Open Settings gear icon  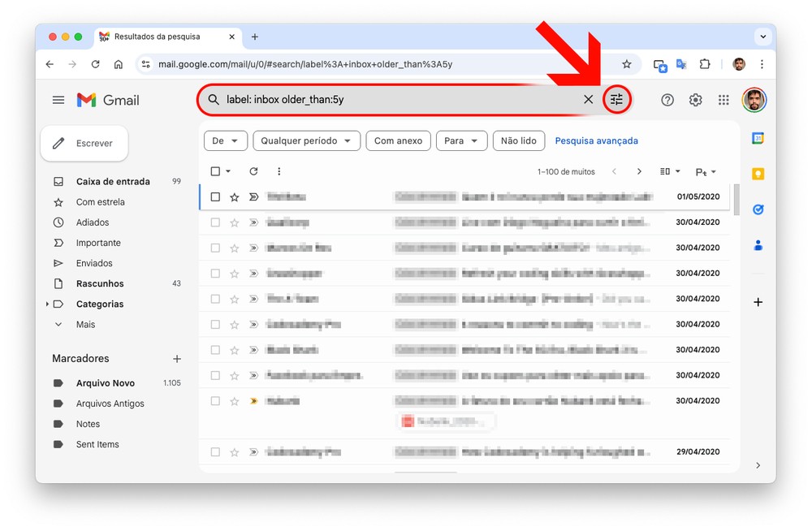[696, 100]
